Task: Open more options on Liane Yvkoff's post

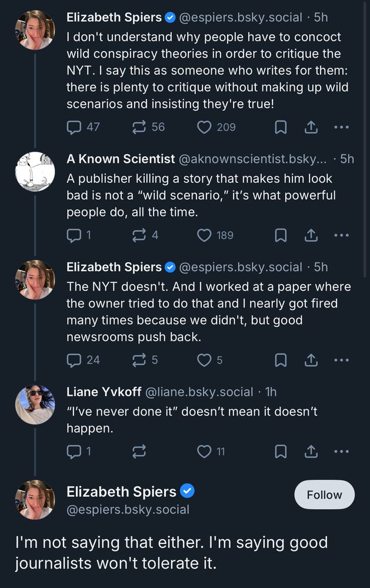Action: tap(341, 452)
